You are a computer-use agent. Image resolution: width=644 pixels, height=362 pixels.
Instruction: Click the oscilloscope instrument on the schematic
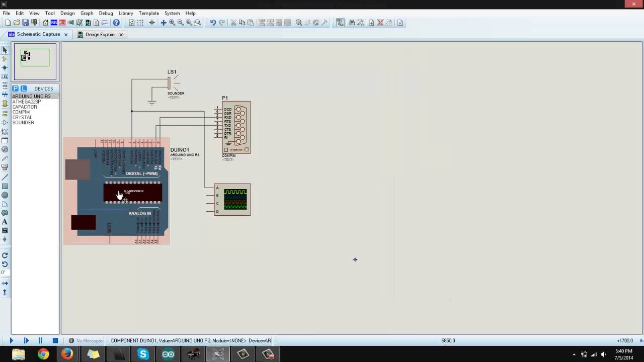(232, 200)
